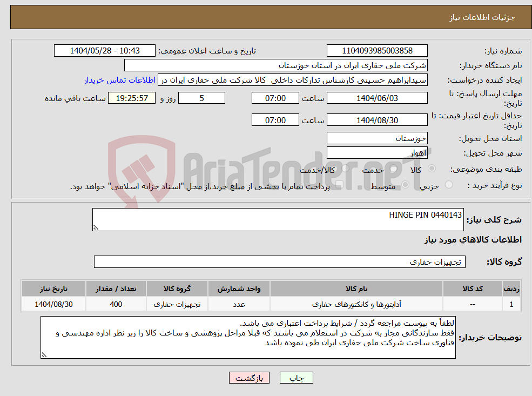Select the خدمت radio button

coord(393,169)
